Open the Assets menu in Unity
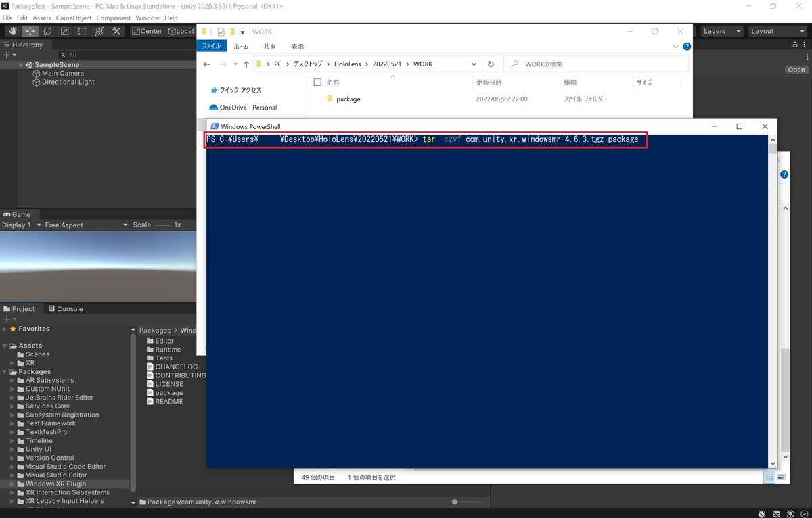Screen dimensions: 812x518 pos(42,18)
